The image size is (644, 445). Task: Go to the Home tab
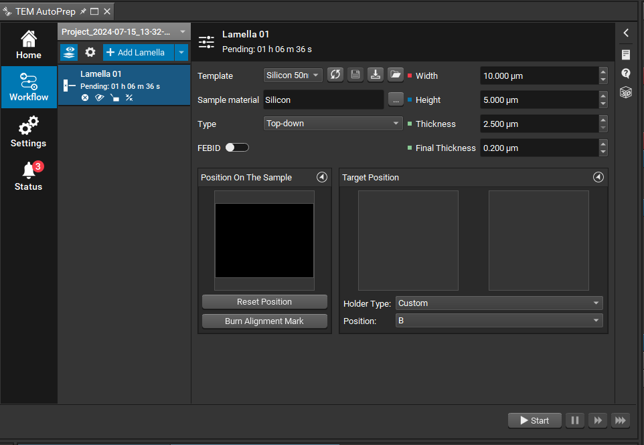[28, 44]
